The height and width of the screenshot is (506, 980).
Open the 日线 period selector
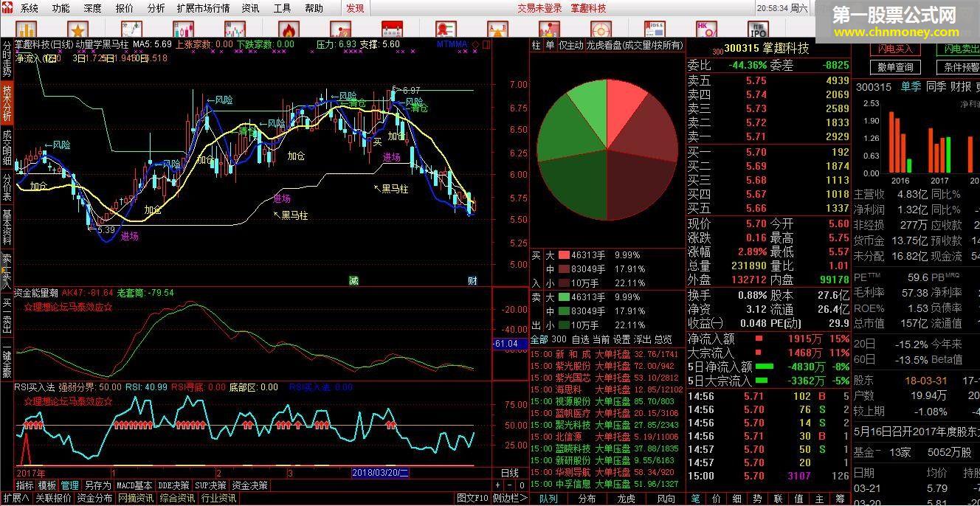pos(510,473)
